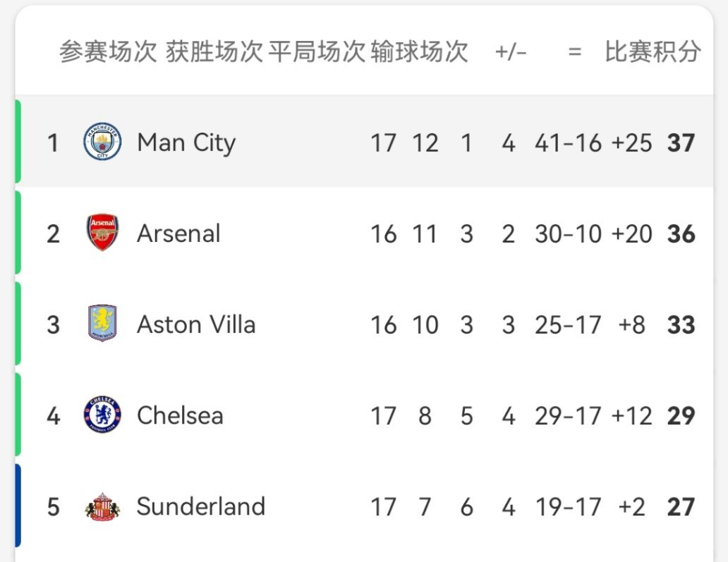Open the Man City team page
The height and width of the screenshot is (562, 728).
coord(186,143)
